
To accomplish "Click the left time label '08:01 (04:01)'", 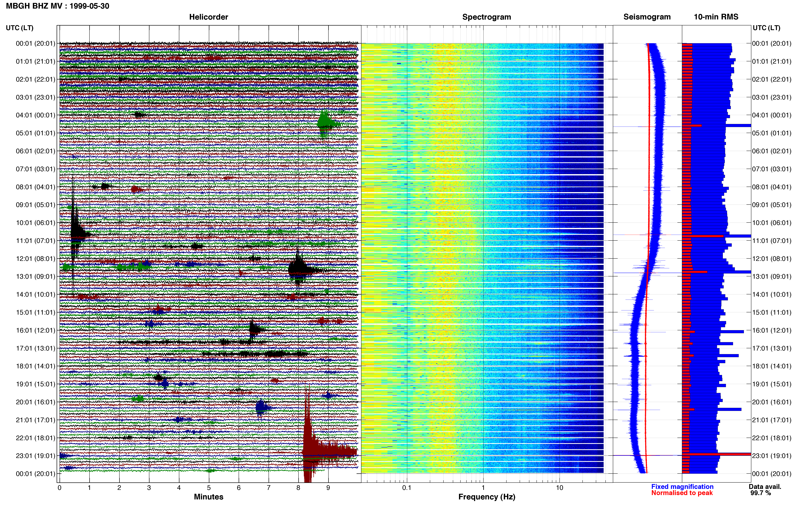I will pos(36,187).
